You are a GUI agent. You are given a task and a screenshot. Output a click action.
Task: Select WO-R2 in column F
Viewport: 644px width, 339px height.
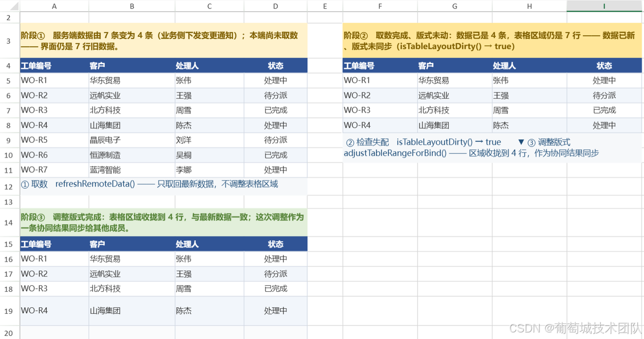380,95
